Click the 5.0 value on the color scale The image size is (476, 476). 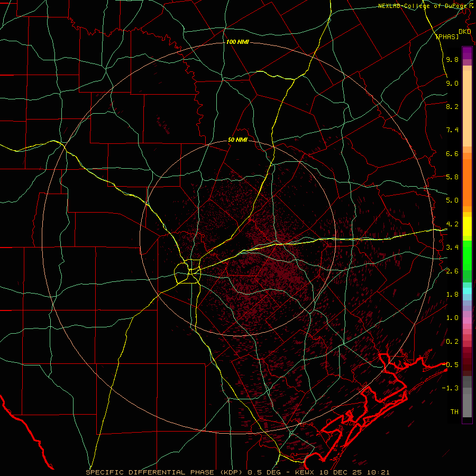pyautogui.click(x=452, y=200)
